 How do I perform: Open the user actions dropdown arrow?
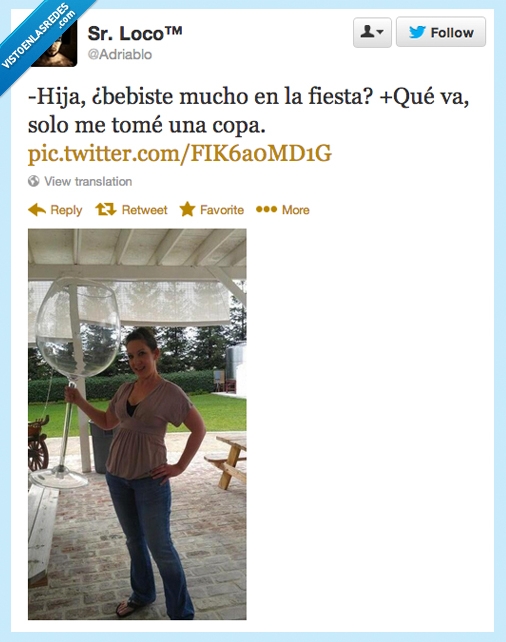pos(380,32)
